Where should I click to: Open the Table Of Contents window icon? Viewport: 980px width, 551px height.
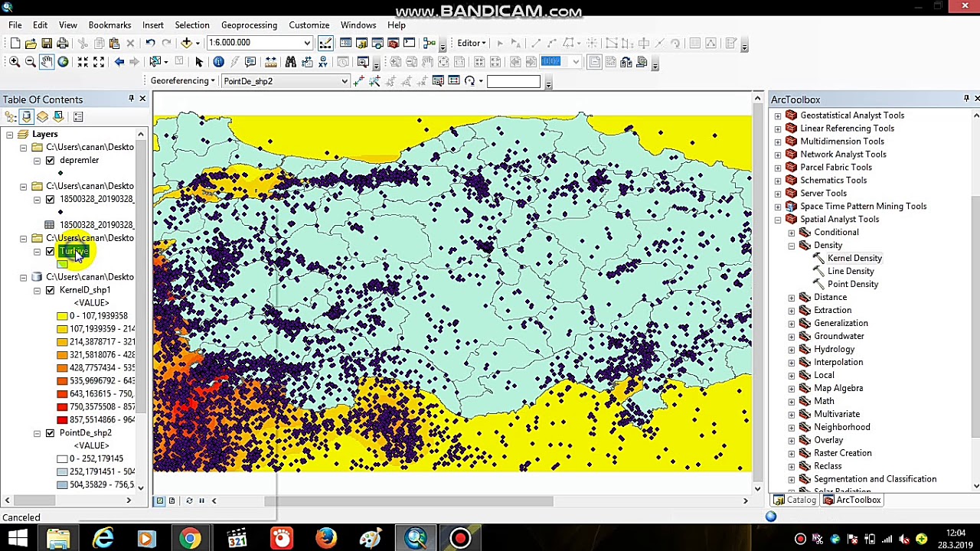(x=345, y=43)
